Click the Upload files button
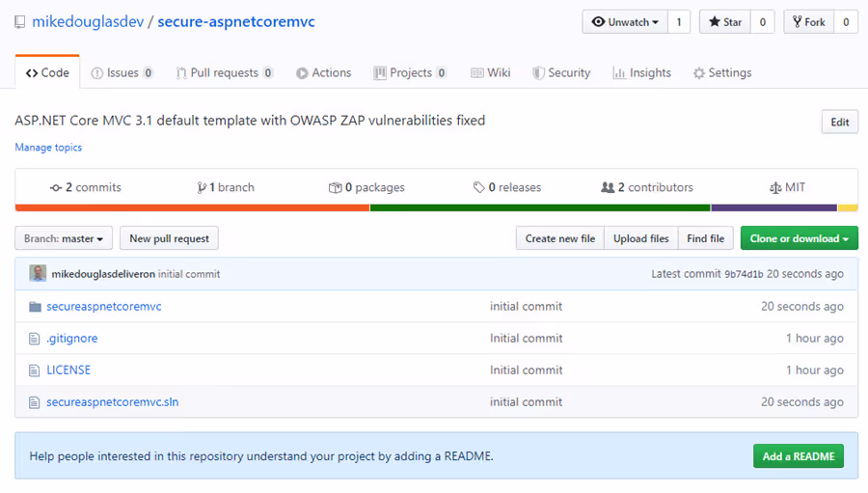The height and width of the screenshot is (493, 868). pyautogui.click(x=641, y=238)
